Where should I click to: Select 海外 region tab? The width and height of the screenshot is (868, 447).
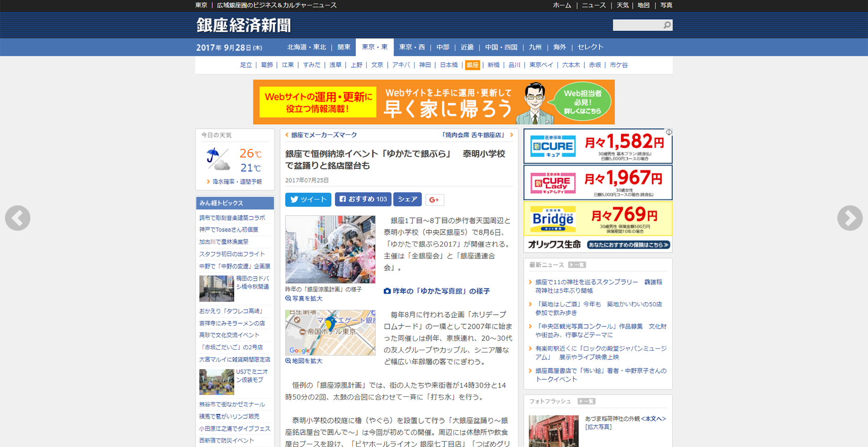click(x=559, y=47)
